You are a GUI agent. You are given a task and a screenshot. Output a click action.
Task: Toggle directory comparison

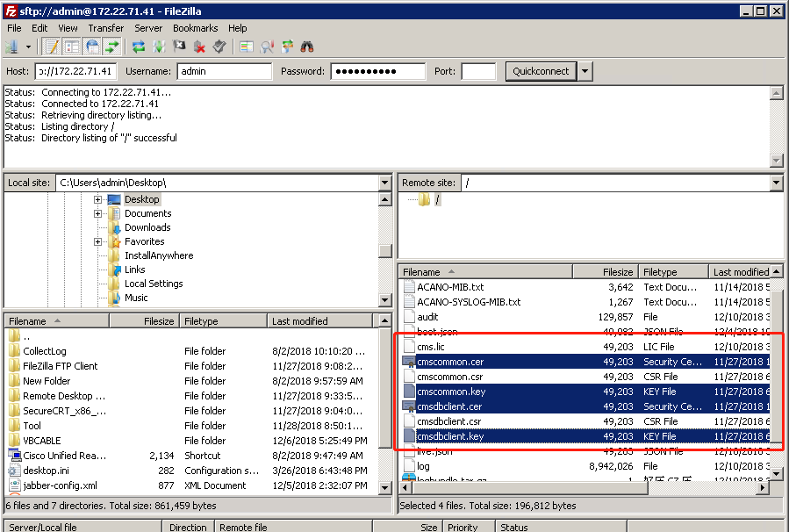[x=267, y=47]
